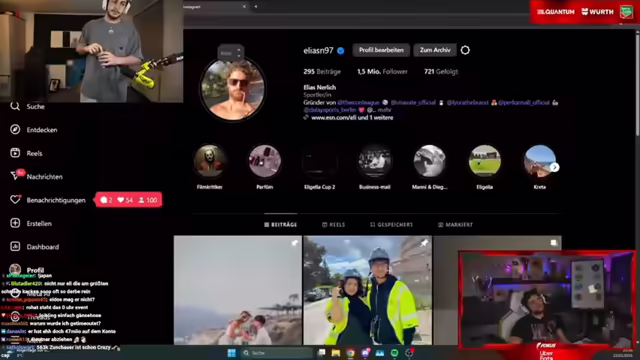Open the Reels sidebar icon

click(15, 153)
